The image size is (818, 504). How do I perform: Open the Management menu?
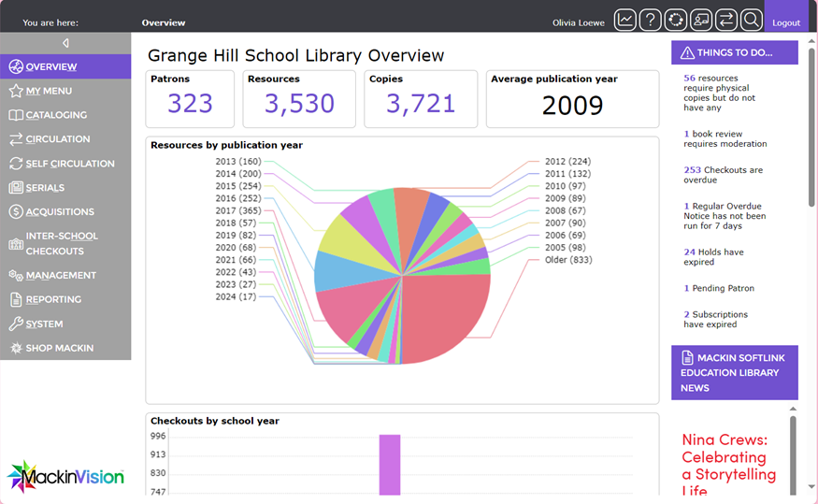[x=65, y=276]
